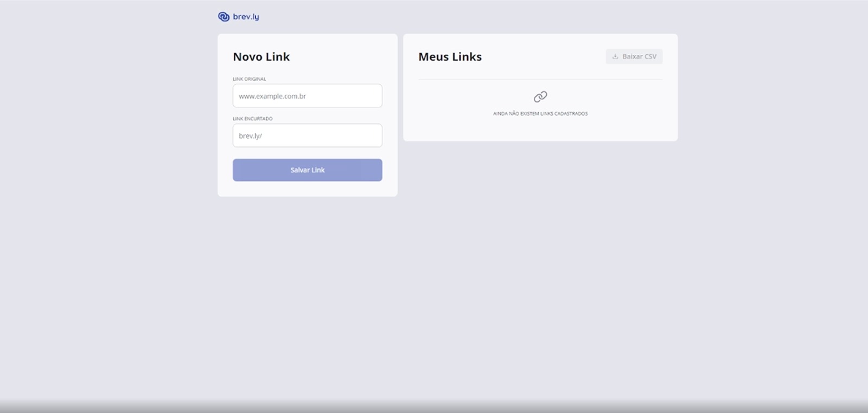
Task: Focus the brev.ly/ shortened link field
Action: [x=307, y=135]
